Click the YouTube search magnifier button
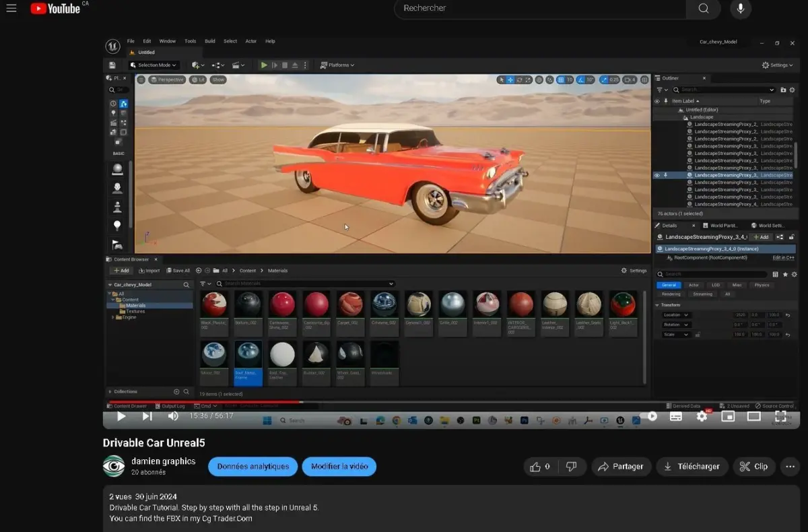The width and height of the screenshot is (808, 532). [703, 8]
